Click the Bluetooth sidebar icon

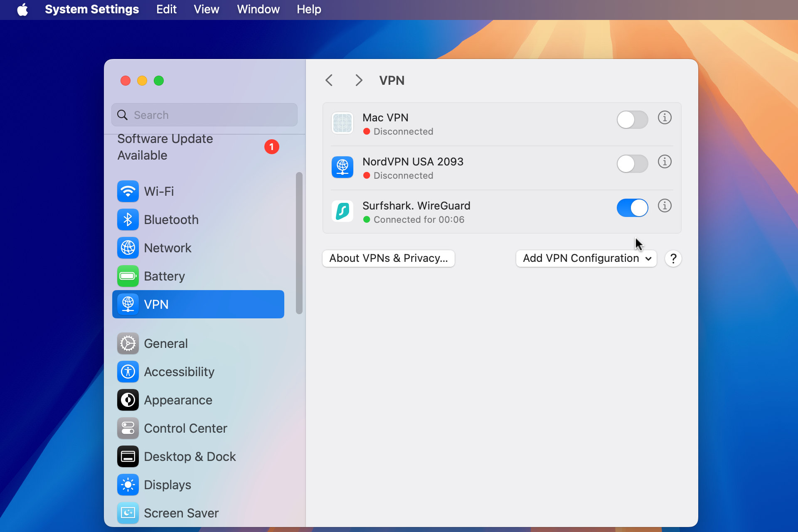coord(128,219)
